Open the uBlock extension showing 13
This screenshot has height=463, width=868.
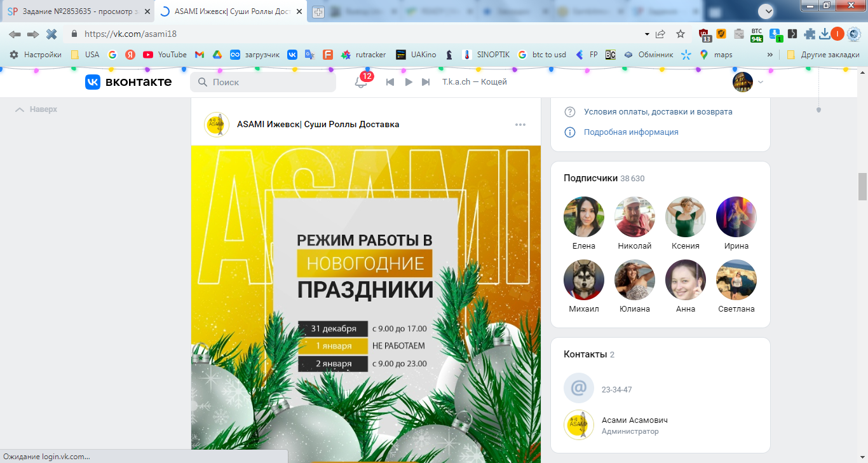[x=704, y=34]
